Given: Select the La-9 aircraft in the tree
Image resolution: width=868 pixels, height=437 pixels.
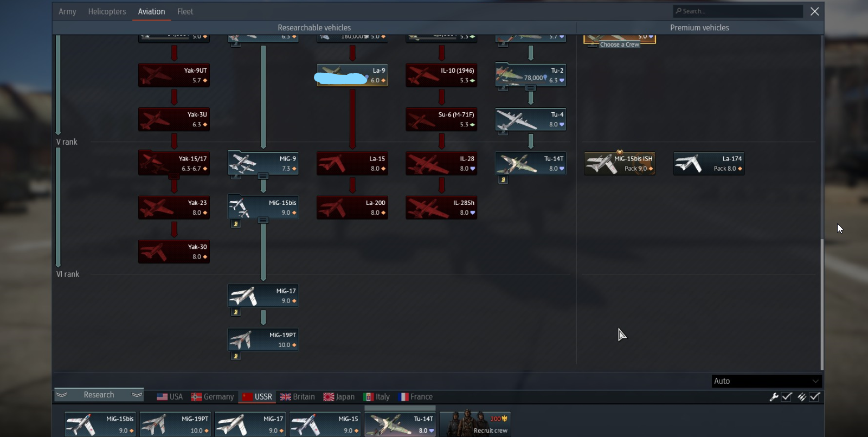Looking at the screenshot, I should 352,75.
